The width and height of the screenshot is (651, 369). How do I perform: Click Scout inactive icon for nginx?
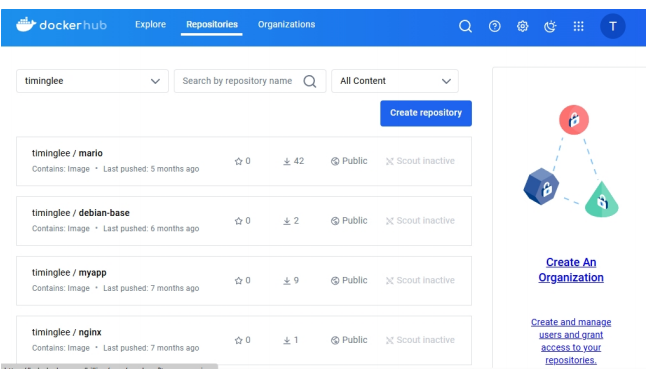pyautogui.click(x=389, y=341)
